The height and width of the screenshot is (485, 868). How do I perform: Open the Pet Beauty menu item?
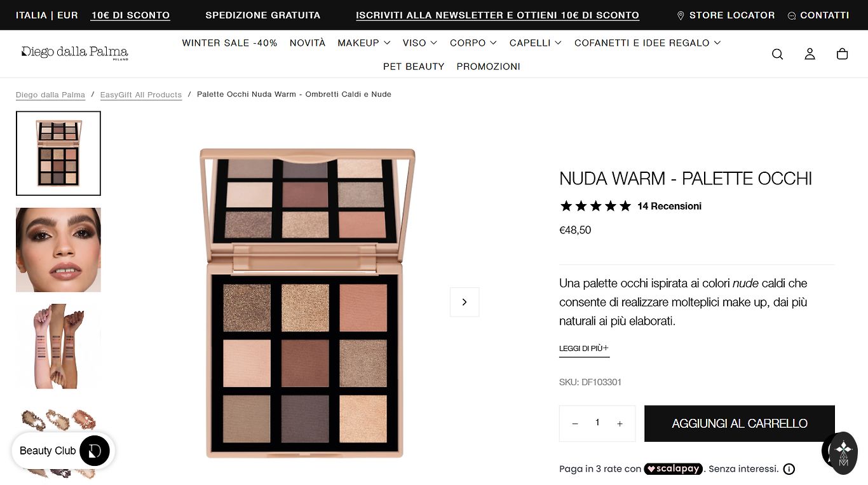click(x=414, y=66)
